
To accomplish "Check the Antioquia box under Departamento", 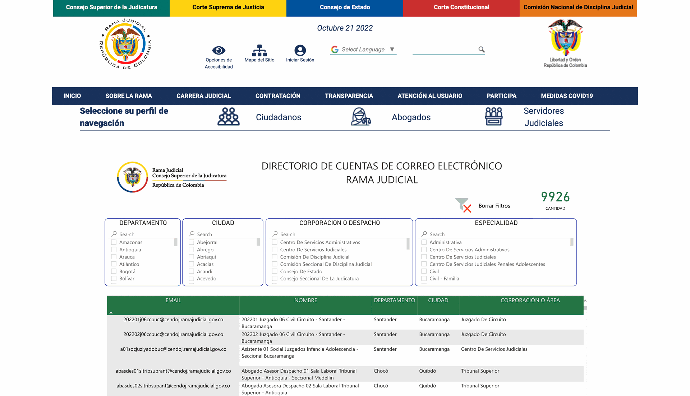I will [114, 249].
